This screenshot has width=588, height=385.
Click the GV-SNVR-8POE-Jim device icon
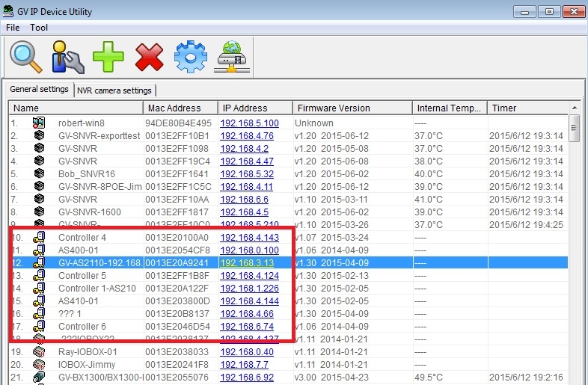pos(39,187)
